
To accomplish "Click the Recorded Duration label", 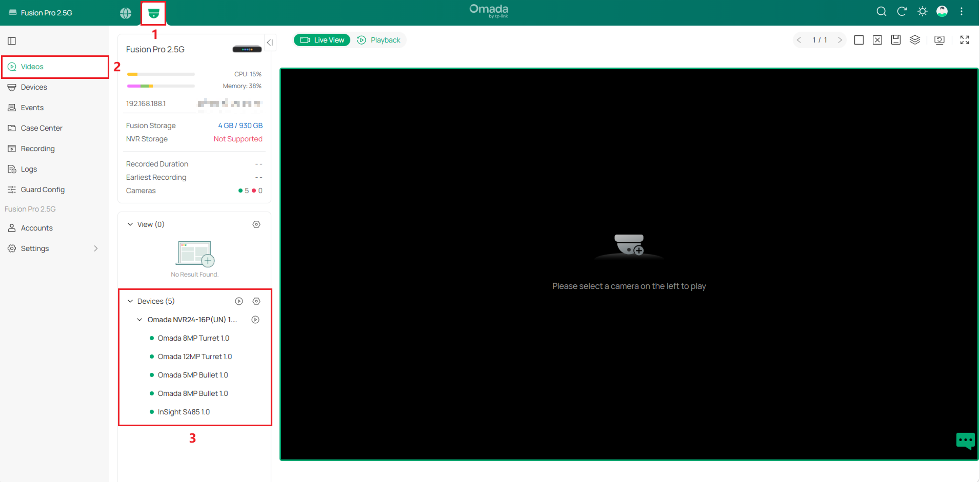I will (x=157, y=164).
